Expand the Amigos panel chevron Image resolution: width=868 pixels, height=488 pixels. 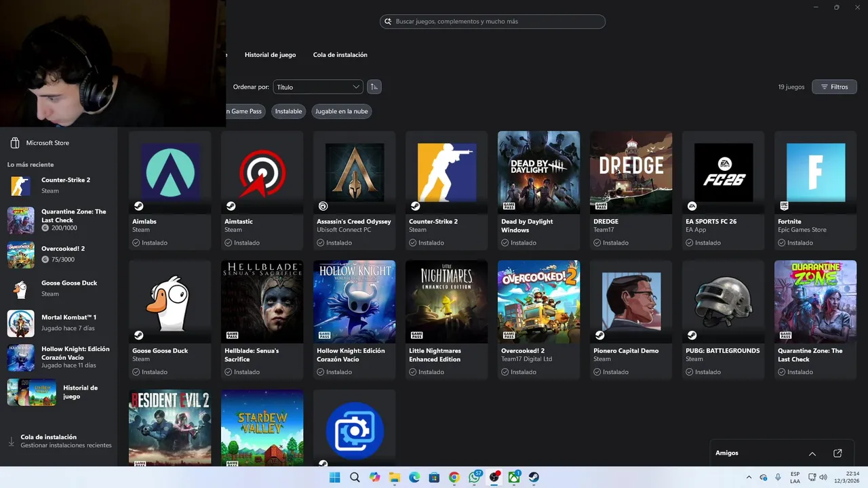812,453
